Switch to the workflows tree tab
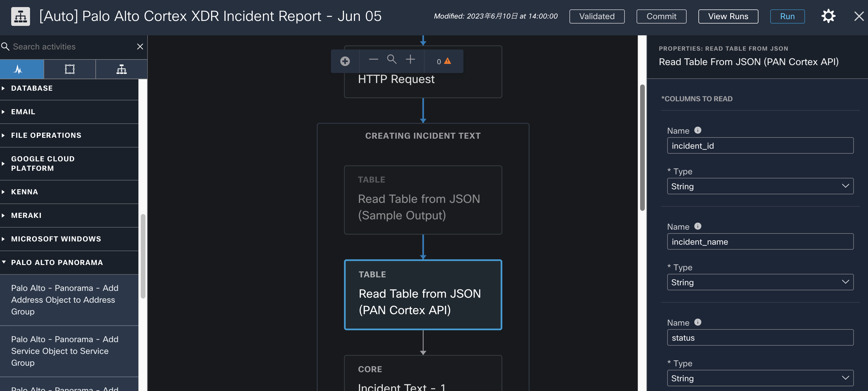The image size is (868, 391). (x=121, y=69)
